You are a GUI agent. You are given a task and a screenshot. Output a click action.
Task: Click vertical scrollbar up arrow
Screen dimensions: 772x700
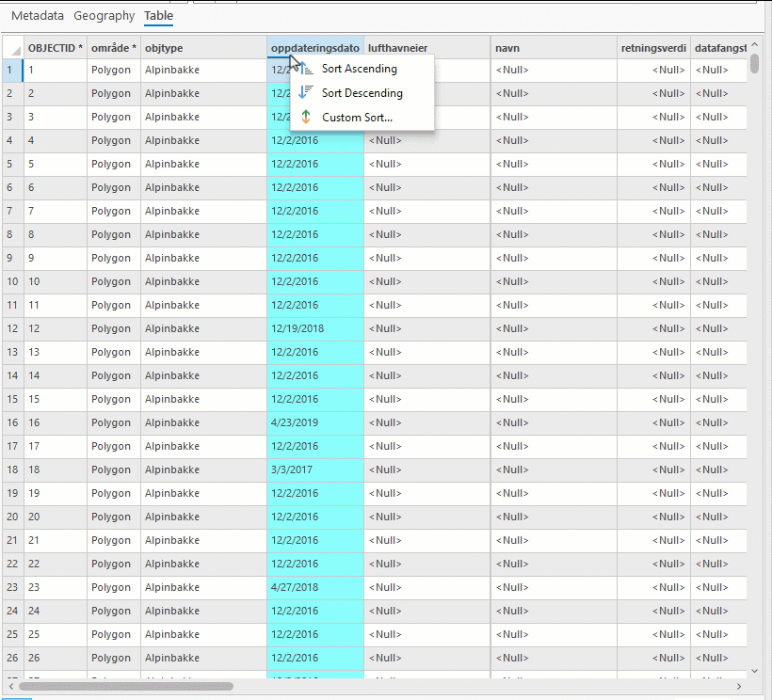[x=754, y=45]
